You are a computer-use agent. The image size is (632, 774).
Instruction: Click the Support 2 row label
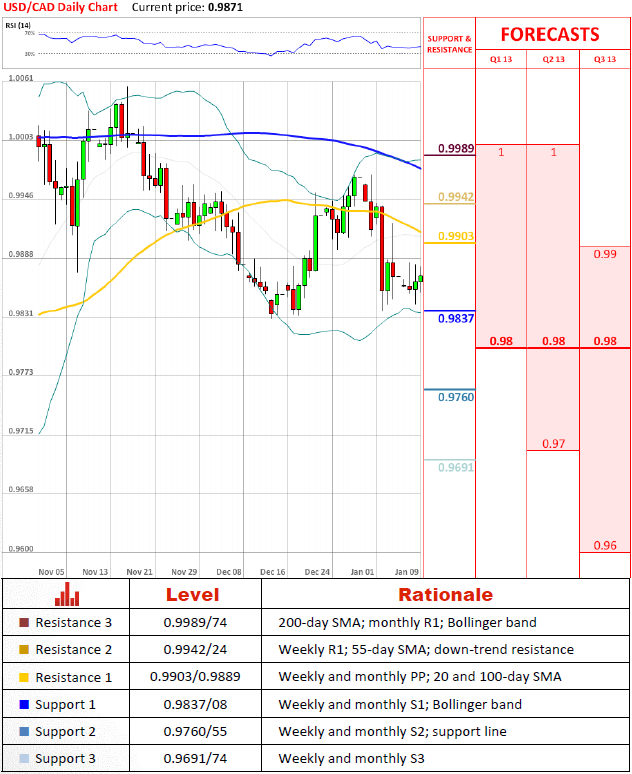(x=65, y=732)
